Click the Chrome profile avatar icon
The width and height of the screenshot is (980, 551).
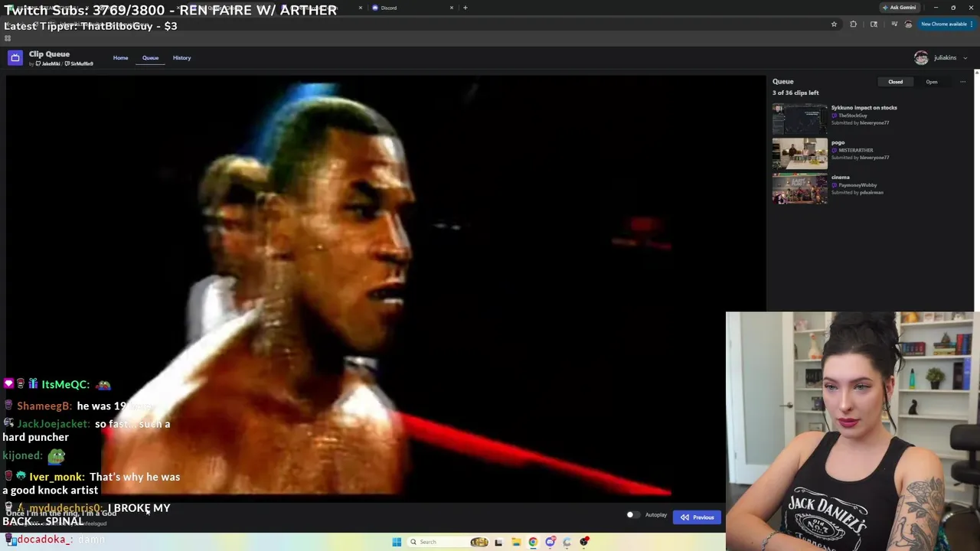(908, 24)
